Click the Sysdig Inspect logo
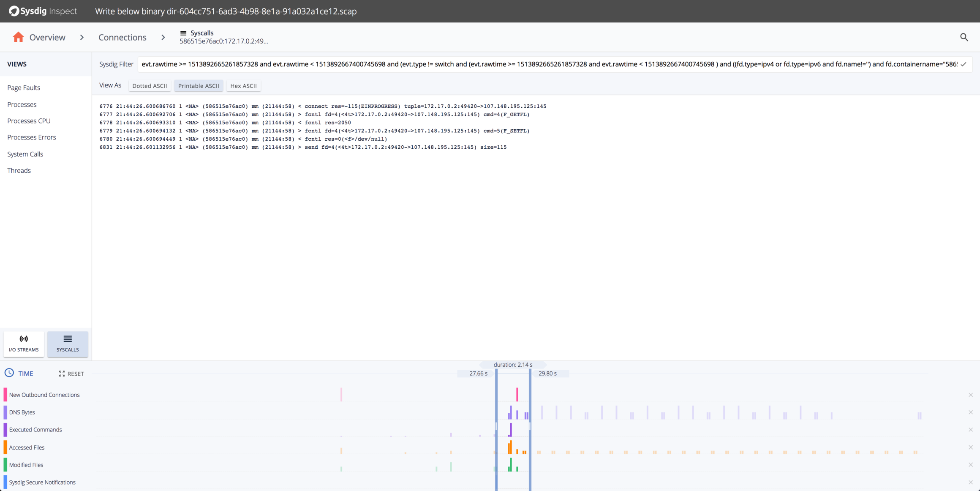Viewport: 980px width, 491px height. (x=43, y=11)
